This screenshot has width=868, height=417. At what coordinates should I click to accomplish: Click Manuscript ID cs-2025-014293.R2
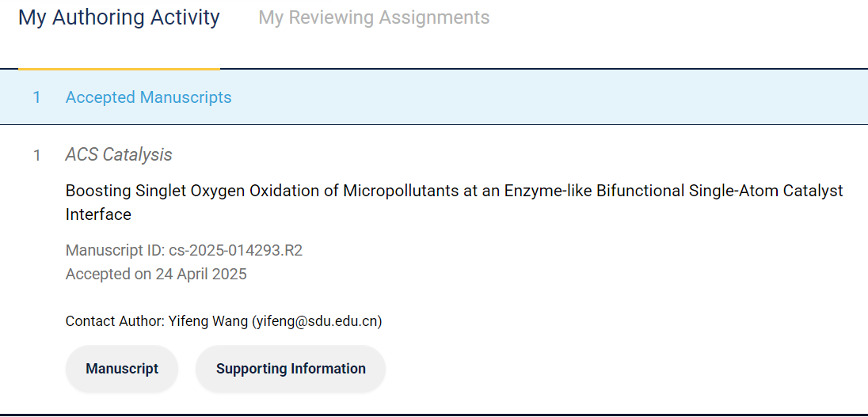(x=236, y=251)
